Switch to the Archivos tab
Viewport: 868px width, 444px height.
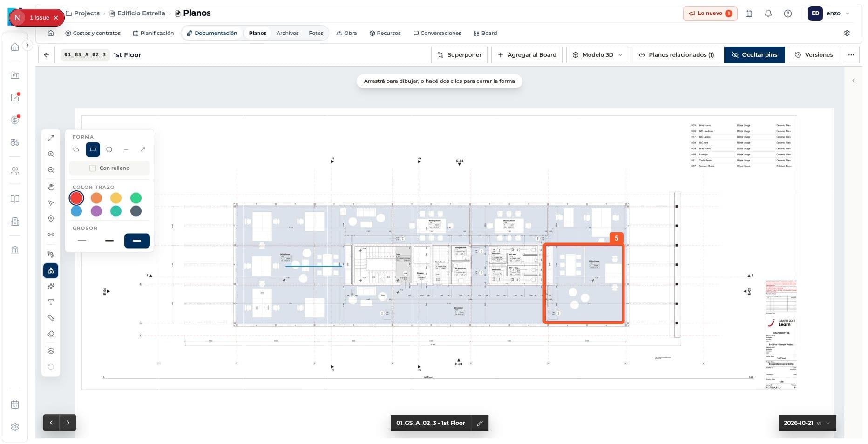[287, 33]
